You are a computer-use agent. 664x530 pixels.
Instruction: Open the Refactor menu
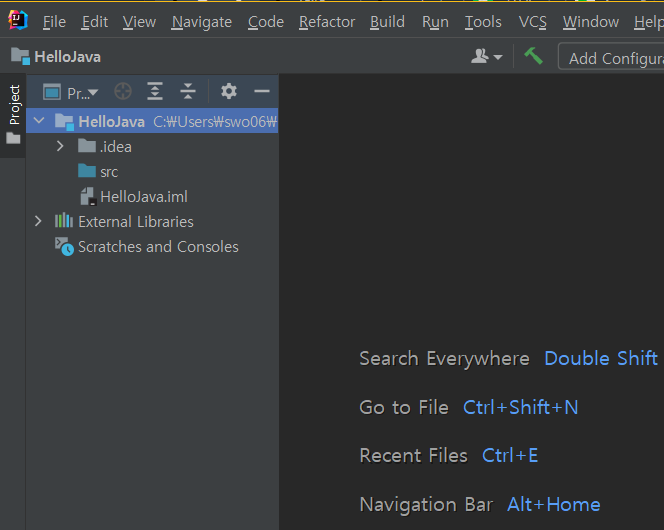click(327, 22)
